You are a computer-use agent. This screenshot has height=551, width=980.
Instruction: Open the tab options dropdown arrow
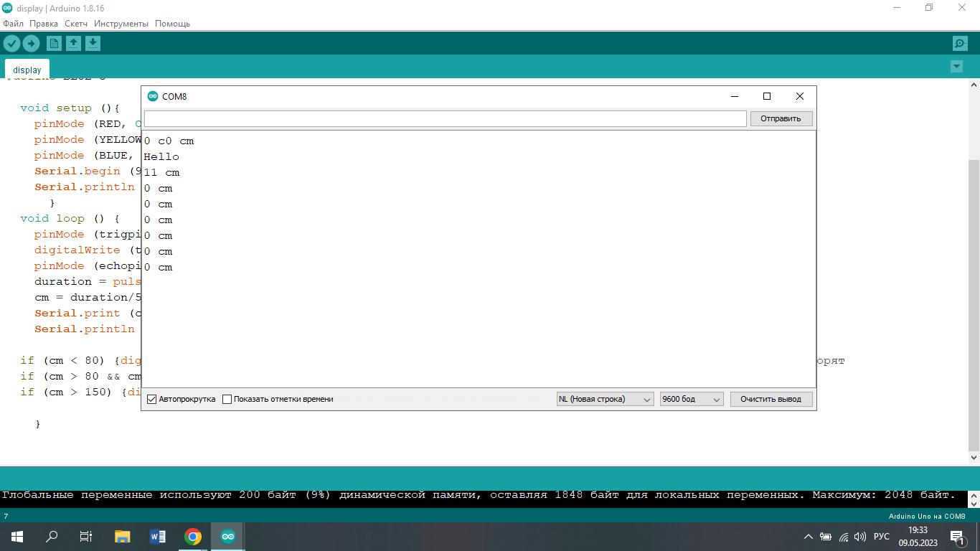(956, 67)
